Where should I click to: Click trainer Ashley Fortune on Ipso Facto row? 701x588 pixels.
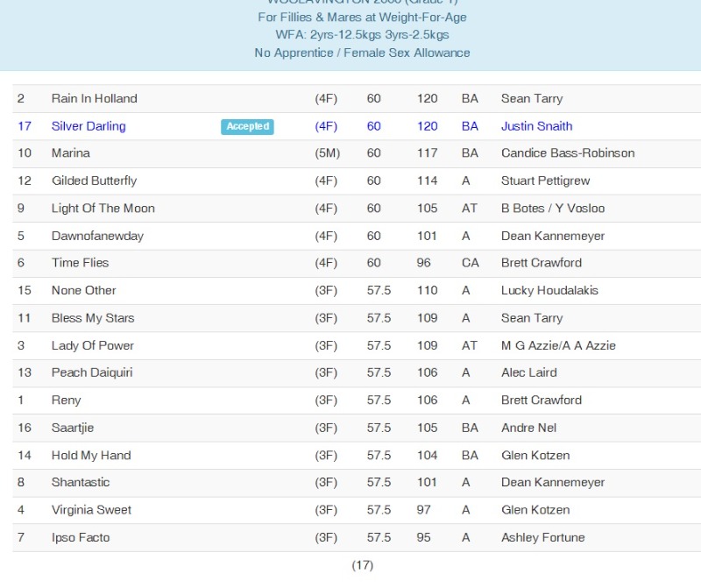[x=542, y=537]
